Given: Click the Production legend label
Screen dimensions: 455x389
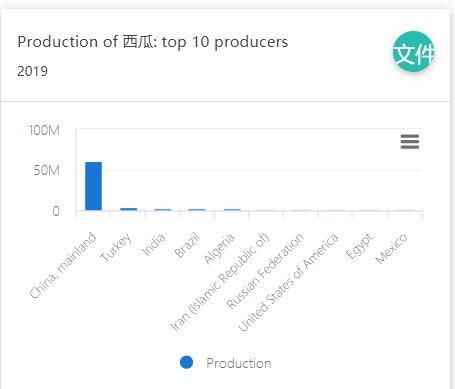Looking at the screenshot, I should [x=239, y=363].
